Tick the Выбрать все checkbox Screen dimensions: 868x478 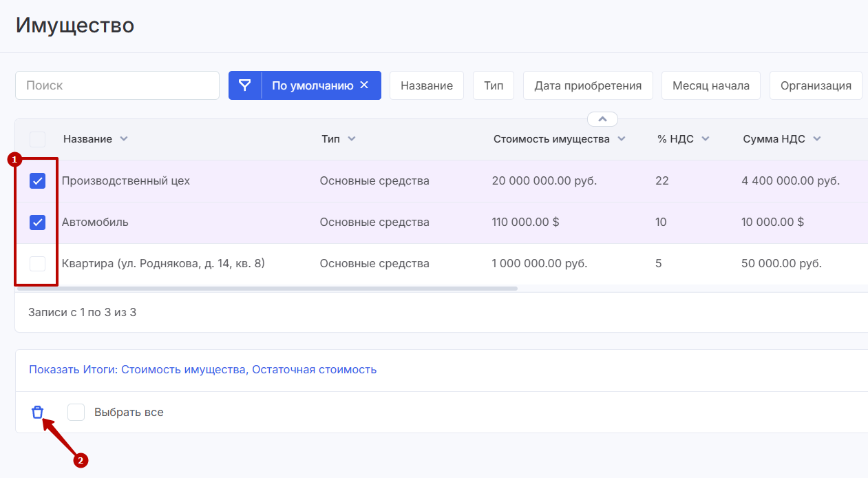coord(76,413)
